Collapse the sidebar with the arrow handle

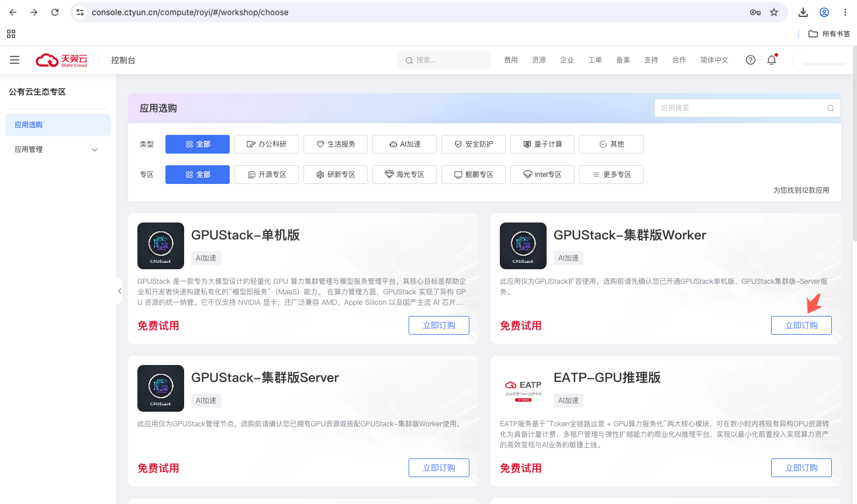coord(120,291)
